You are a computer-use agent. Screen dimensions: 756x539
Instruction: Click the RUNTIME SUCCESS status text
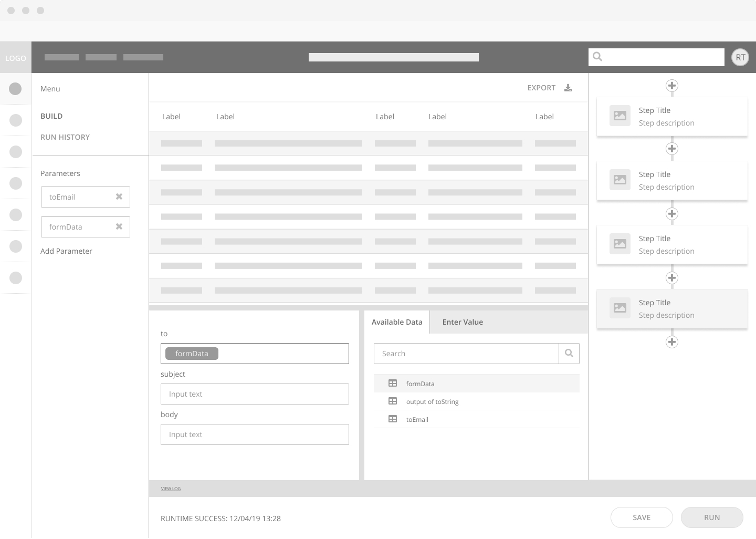(220, 519)
